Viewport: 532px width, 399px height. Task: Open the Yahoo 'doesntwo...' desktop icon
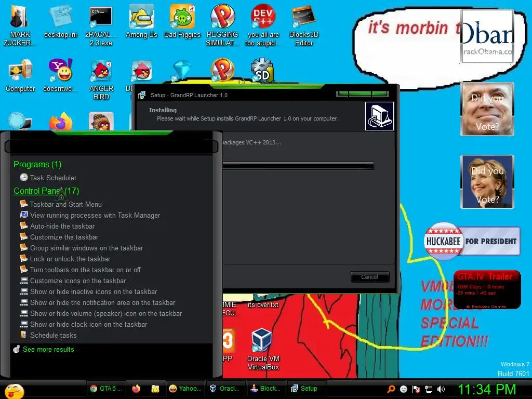click(60, 75)
